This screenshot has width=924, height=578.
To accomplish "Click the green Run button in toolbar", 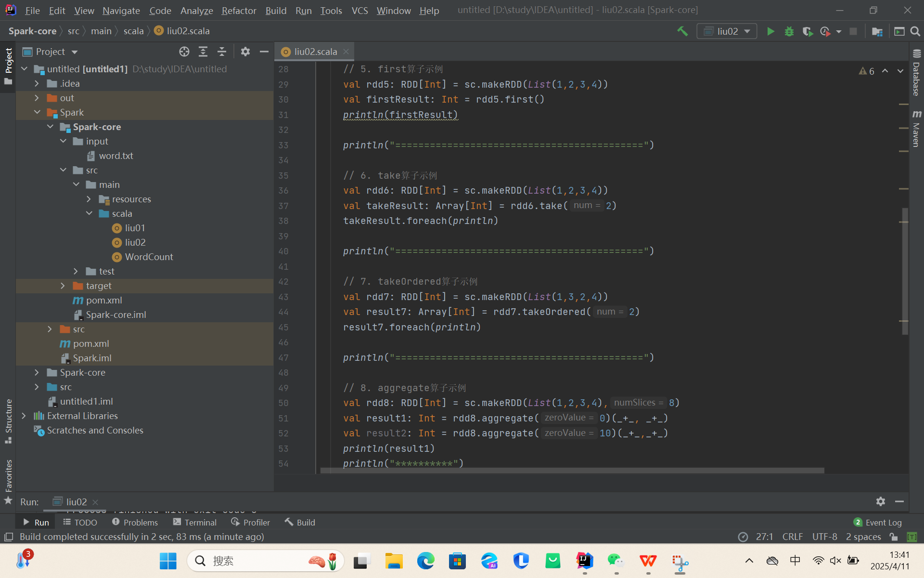I will 770,31.
